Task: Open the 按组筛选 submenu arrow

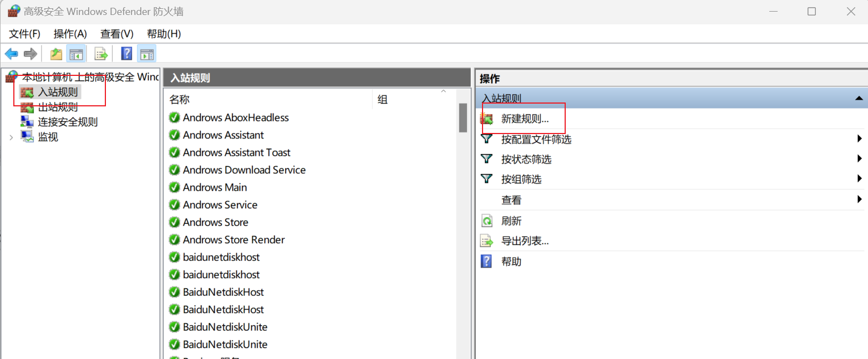Action: click(x=860, y=178)
